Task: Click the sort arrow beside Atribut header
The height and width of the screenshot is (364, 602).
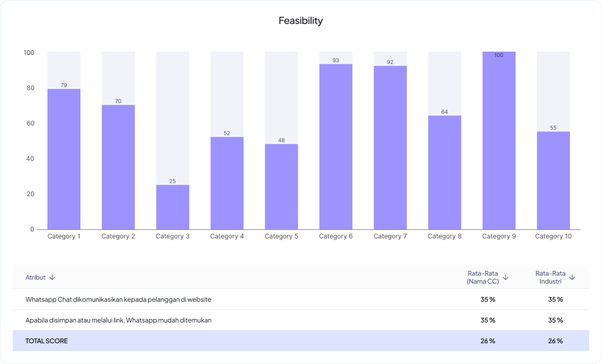Action: 53,277
